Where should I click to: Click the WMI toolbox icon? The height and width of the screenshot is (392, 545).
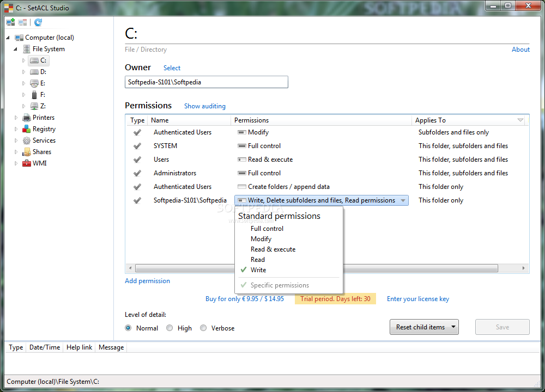26,163
